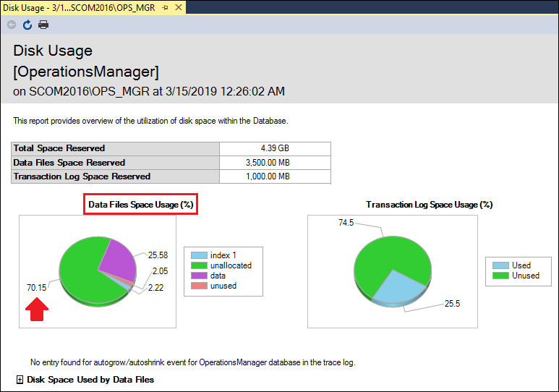Refresh the Disk Usage report
Image resolution: width=559 pixels, height=392 pixels.
coord(27,25)
